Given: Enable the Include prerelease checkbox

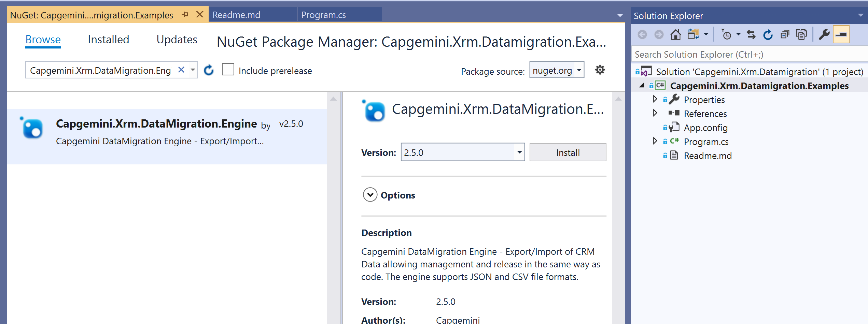Looking at the screenshot, I should pos(228,70).
